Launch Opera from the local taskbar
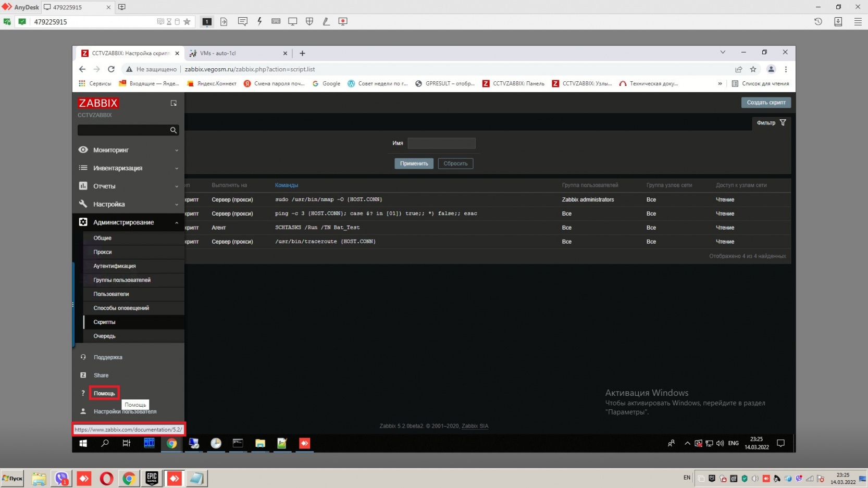 (x=106, y=478)
